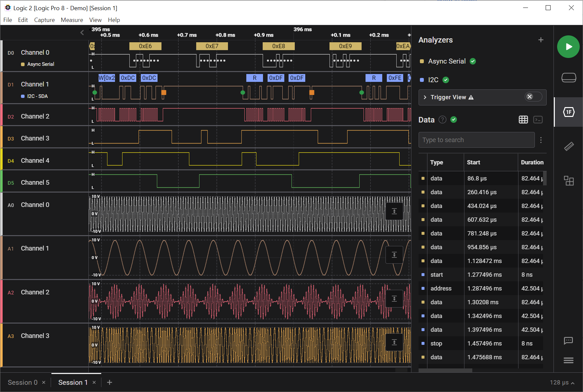Open the Capture menu

(x=44, y=20)
